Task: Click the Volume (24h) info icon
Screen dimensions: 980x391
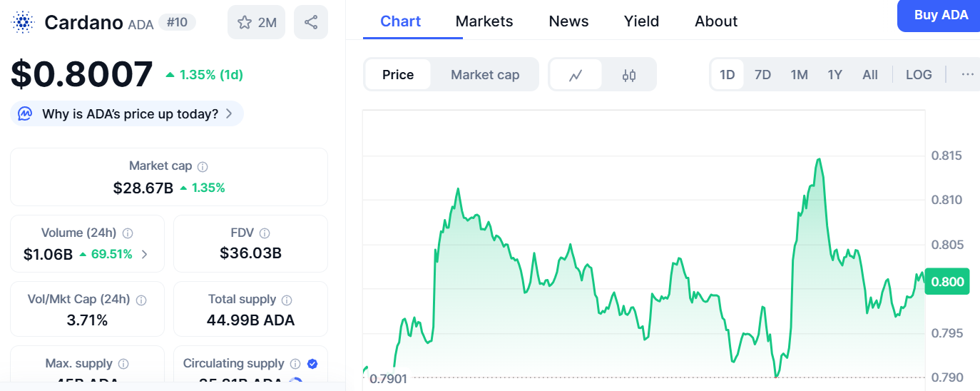Action: tap(128, 233)
